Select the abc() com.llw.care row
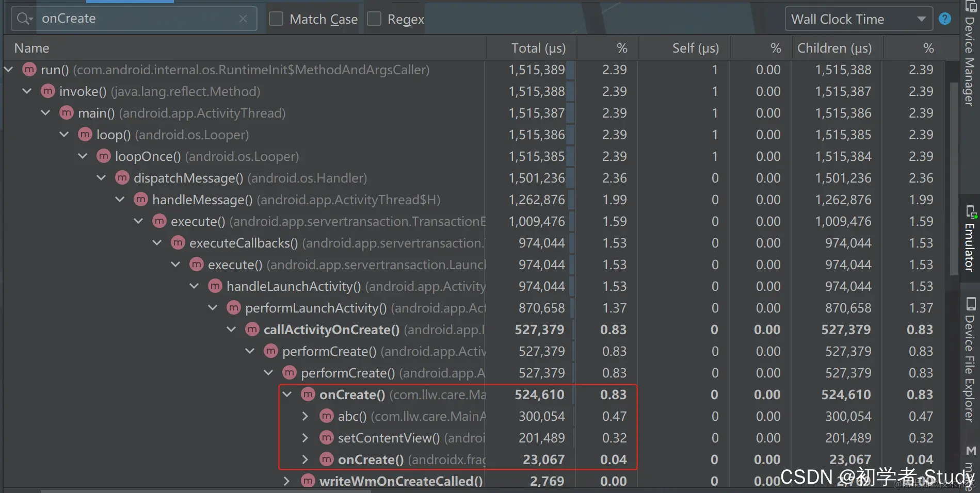This screenshot has height=493, width=980. (x=475, y=416)
